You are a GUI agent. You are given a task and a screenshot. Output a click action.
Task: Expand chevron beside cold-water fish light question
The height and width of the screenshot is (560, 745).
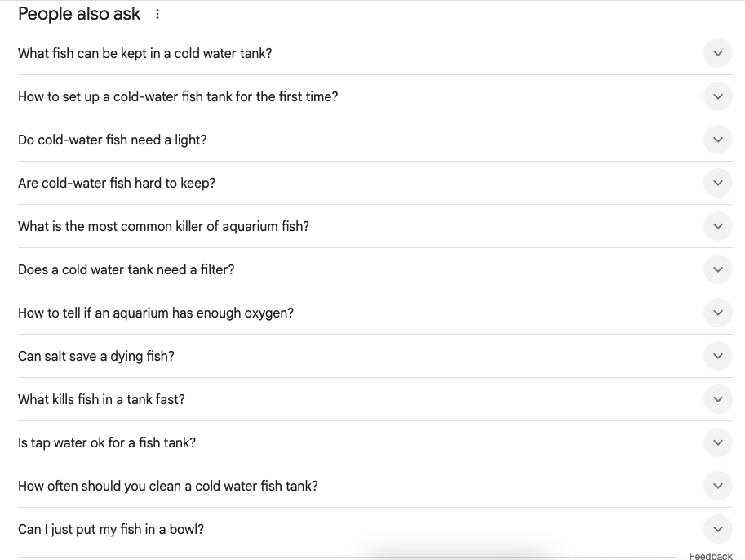pyautogui.click(x=718, y=140)
